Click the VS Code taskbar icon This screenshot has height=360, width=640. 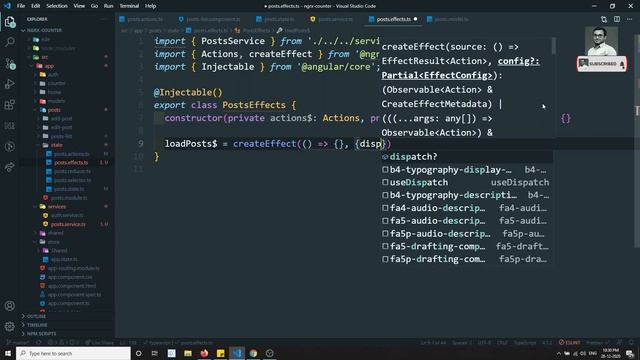(x=237, y=353)
